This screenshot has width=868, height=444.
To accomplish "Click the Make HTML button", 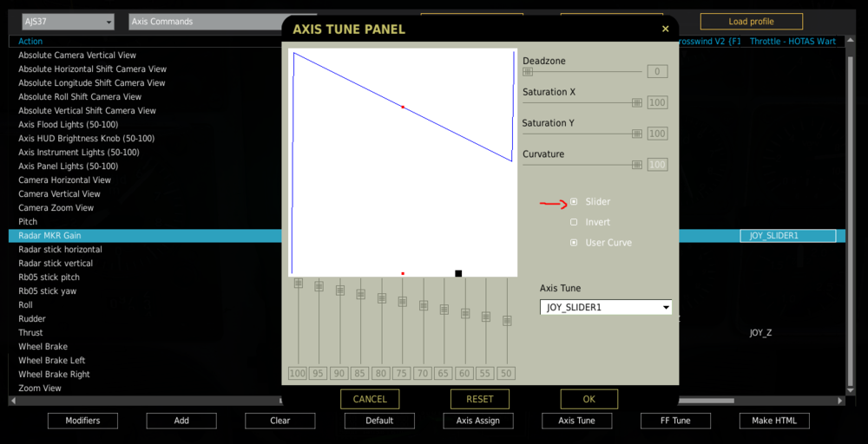I will (774, 421).
